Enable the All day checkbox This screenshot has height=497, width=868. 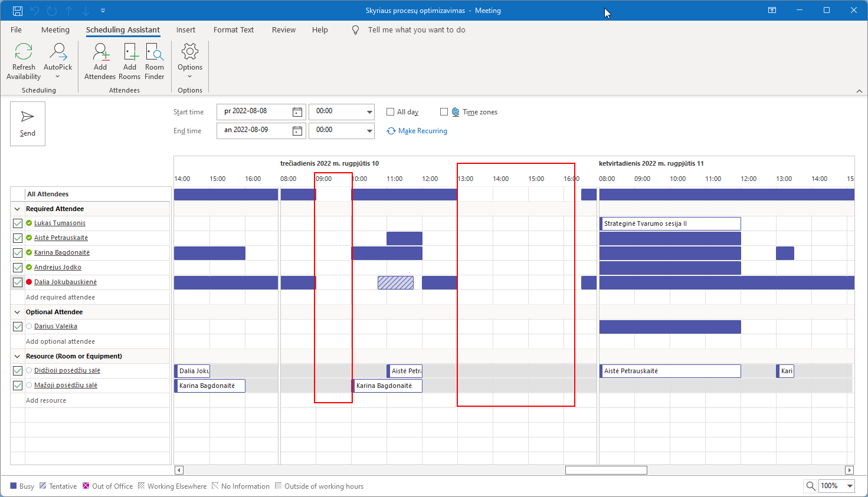[390, 112]
